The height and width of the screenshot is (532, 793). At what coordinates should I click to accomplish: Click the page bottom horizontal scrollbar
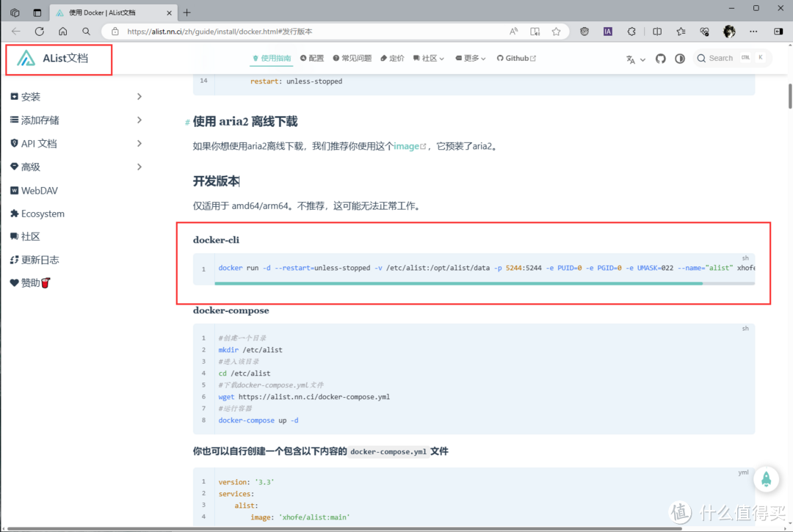(345, 529)
